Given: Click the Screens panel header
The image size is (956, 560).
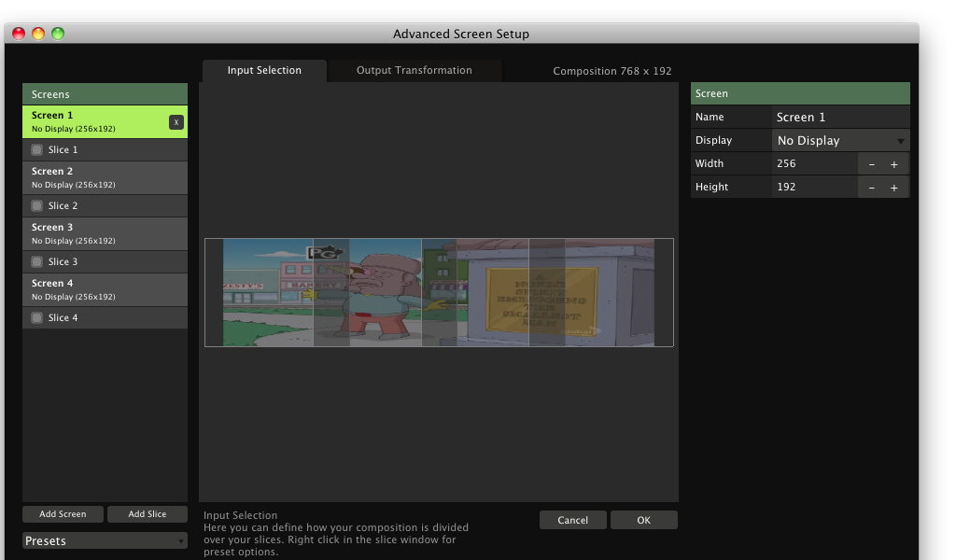Looking at the screenshot, I should [105, 94].
